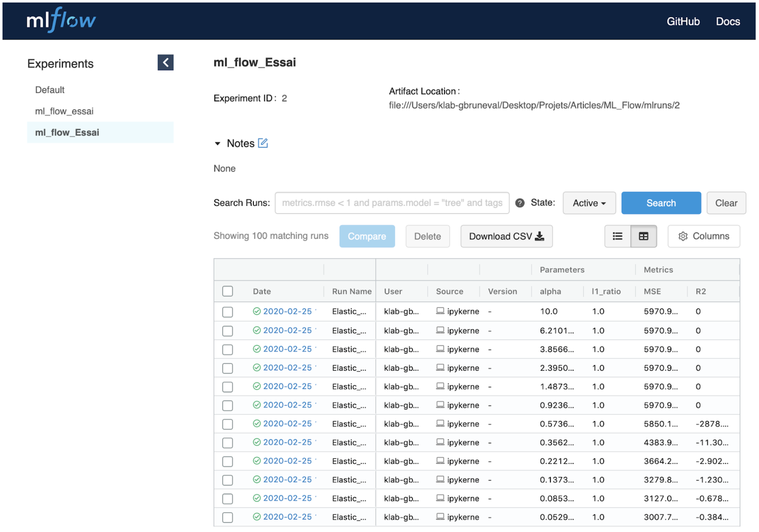Click the mlflow logo in the header
759x532 pixels.
click(x=61, y=20)
